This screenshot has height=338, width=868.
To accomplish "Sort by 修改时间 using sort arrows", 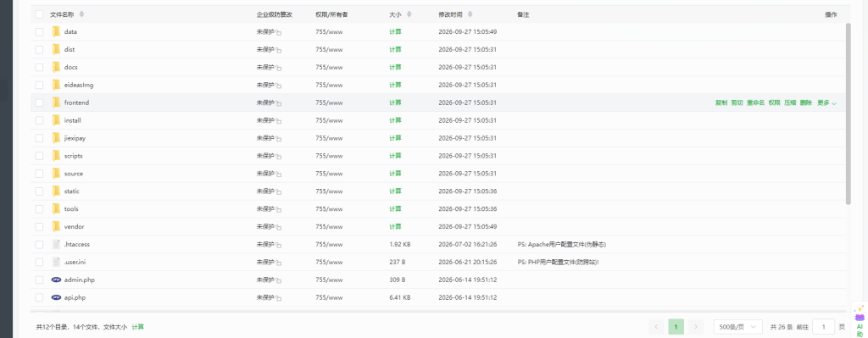I will (470, 14).
